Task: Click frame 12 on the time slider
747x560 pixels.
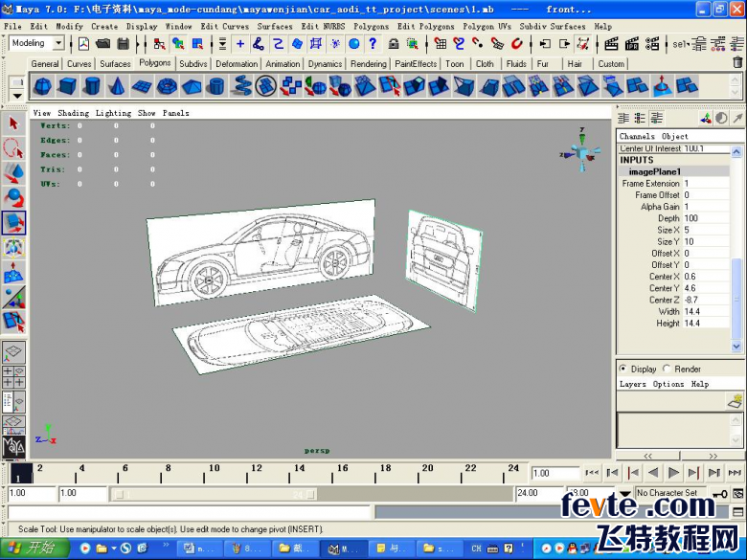Action: [249, 473]
